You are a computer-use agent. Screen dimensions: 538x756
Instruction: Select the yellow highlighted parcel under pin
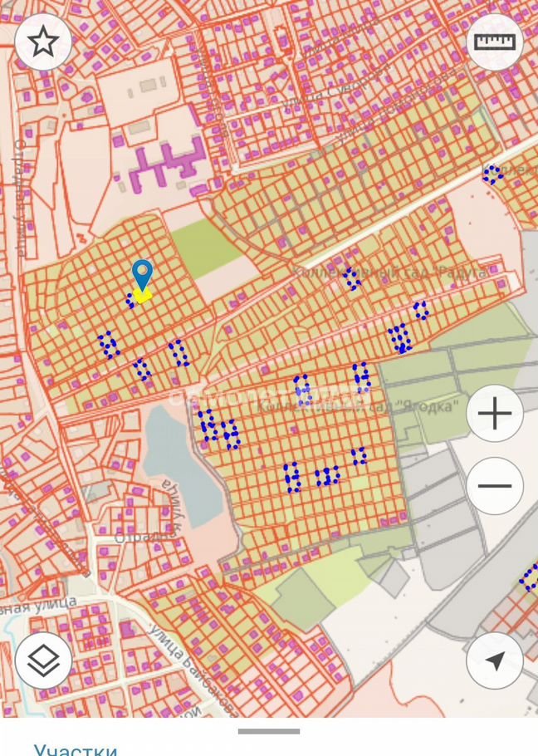(143, 295)
